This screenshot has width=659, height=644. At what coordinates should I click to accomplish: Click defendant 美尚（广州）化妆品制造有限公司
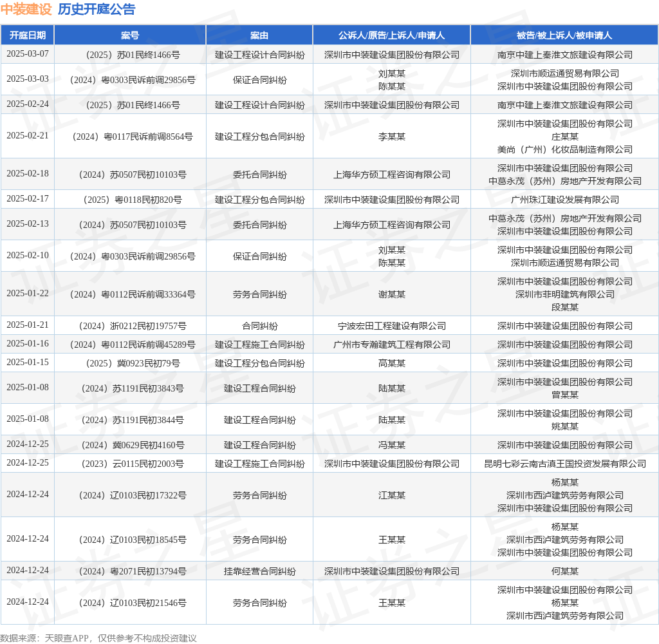(x=565, y=150)
